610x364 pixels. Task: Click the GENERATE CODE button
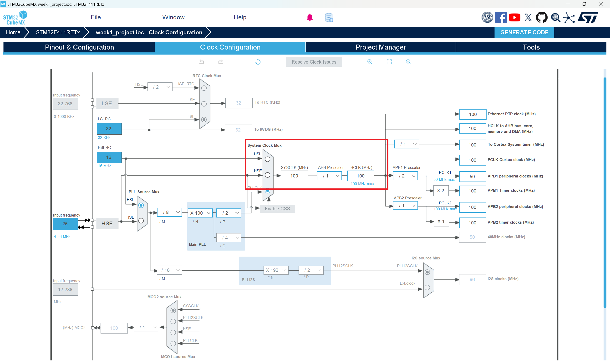[524, 32]
